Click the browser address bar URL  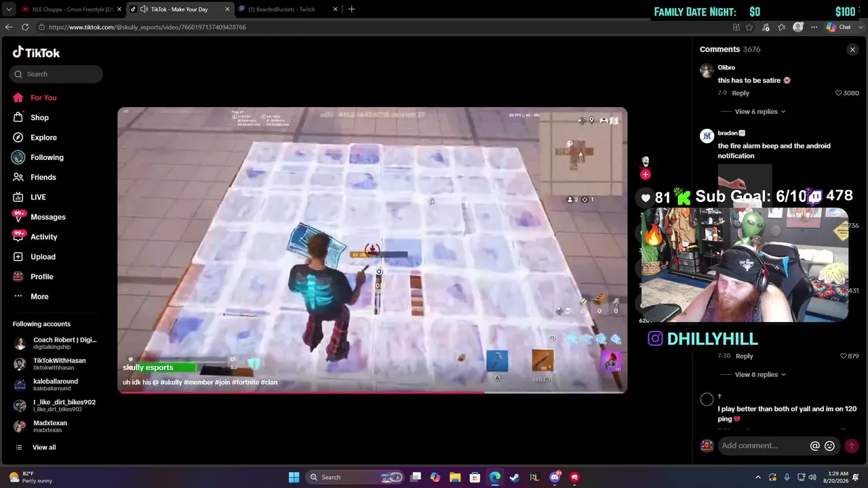click(147, 27)
